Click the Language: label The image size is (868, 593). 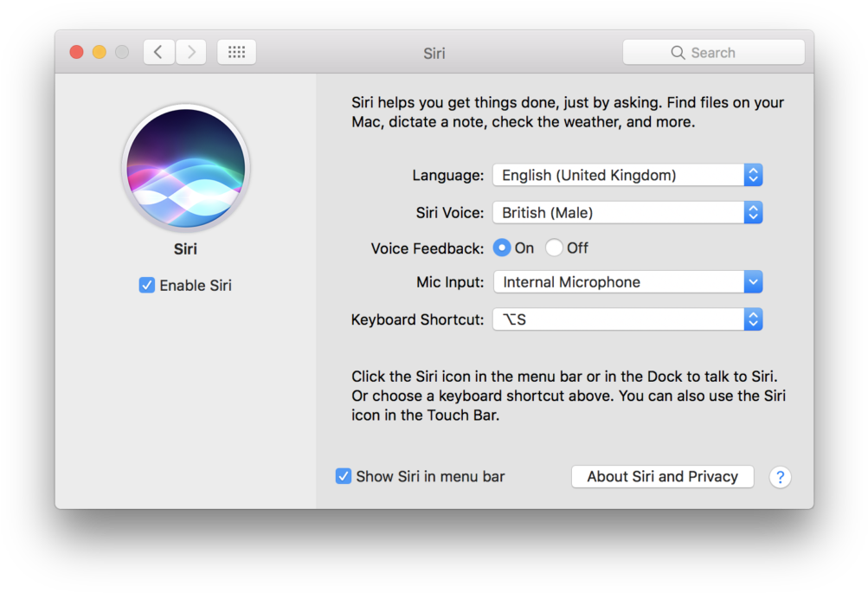447,176
